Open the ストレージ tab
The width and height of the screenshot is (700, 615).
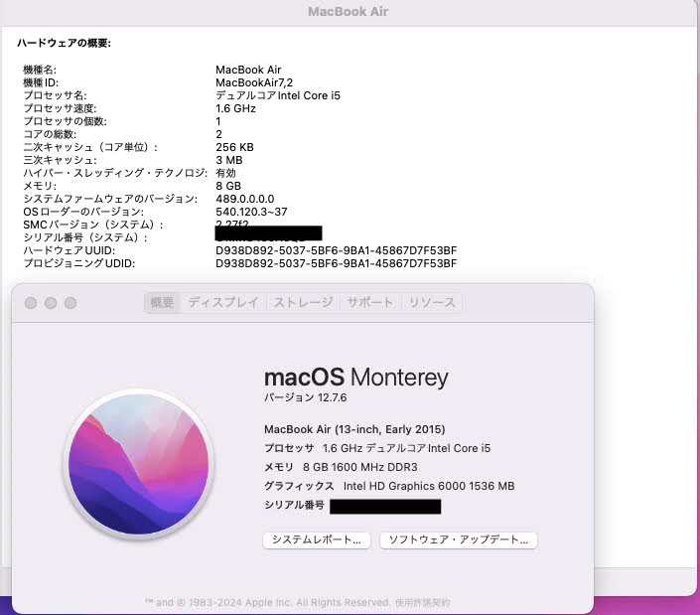(x=303, y=303)
